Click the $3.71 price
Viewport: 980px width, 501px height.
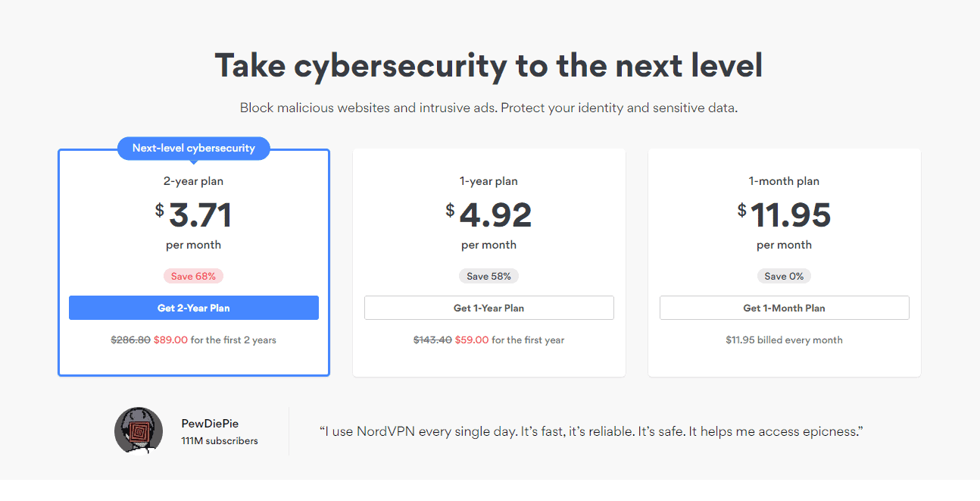pyautogui.click(x=193, y=215)
